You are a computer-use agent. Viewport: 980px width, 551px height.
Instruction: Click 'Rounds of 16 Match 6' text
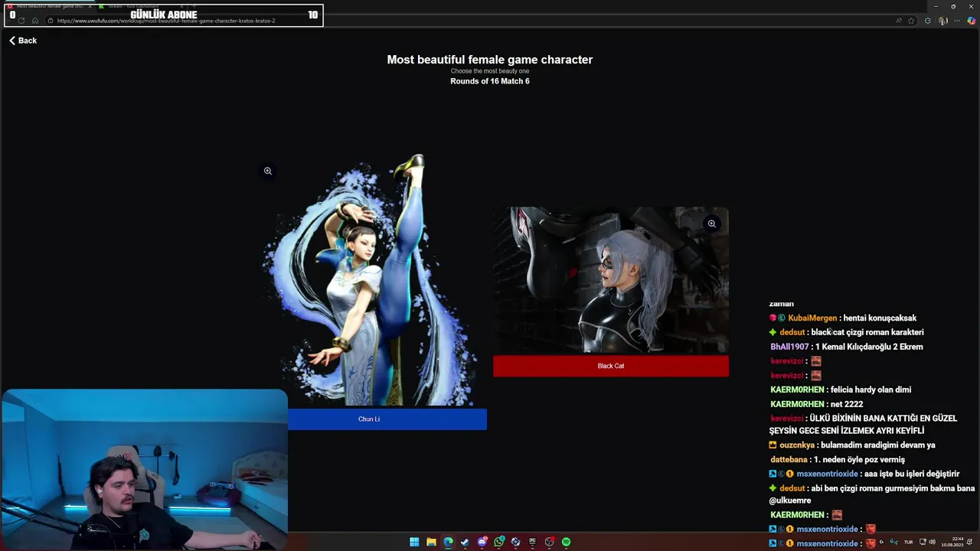[x=490, y=81]
